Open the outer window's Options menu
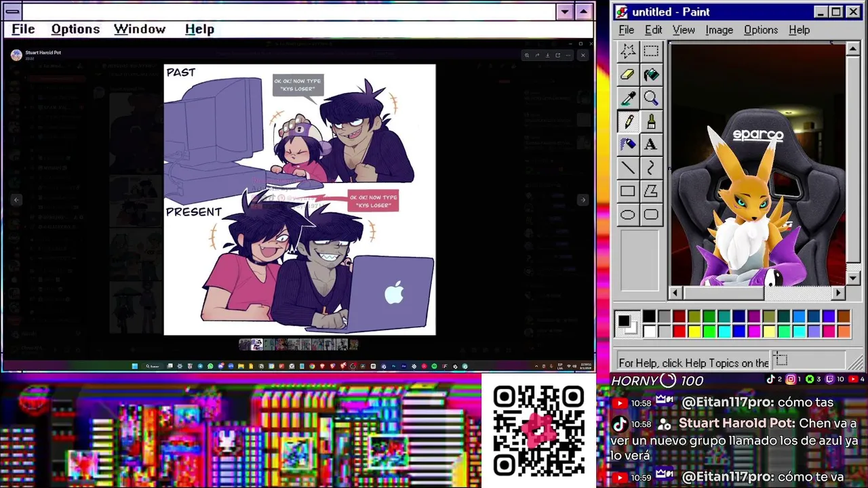This screenshot has height=488, width=868. (x=75, y=29)
